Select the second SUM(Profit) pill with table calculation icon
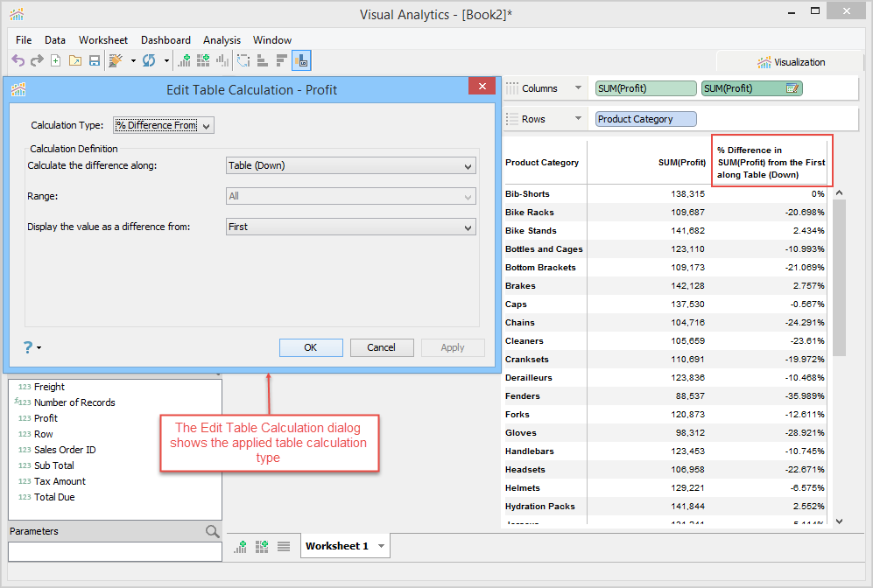 click(751, 88)
